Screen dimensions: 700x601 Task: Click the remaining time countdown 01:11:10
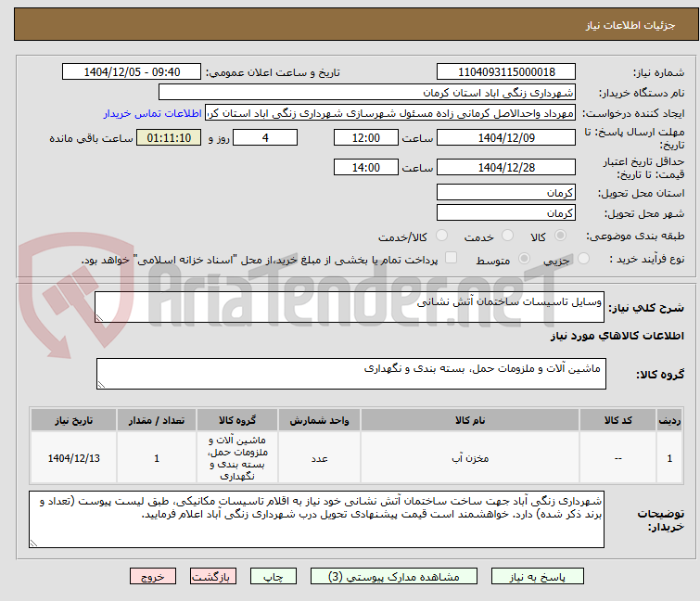click(x=169, y=137)
